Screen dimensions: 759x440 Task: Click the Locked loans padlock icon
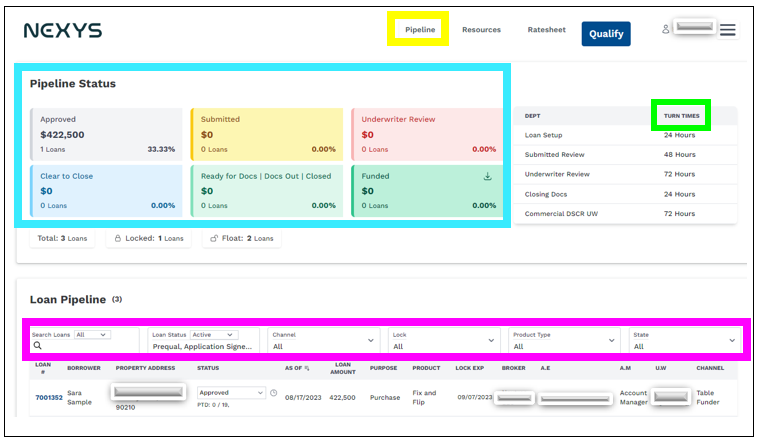point(118,239)
